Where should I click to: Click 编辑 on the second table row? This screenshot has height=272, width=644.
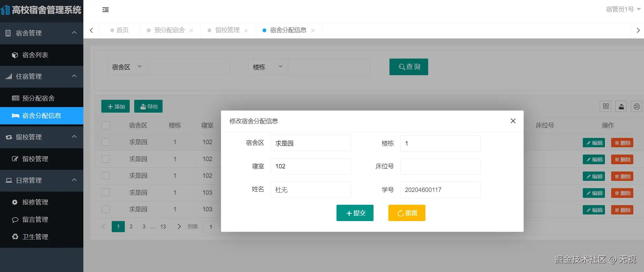click(x=594, y=159)
